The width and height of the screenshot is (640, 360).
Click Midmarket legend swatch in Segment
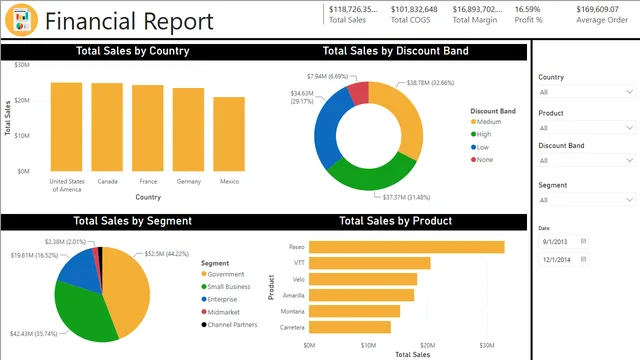click(204, 312)
